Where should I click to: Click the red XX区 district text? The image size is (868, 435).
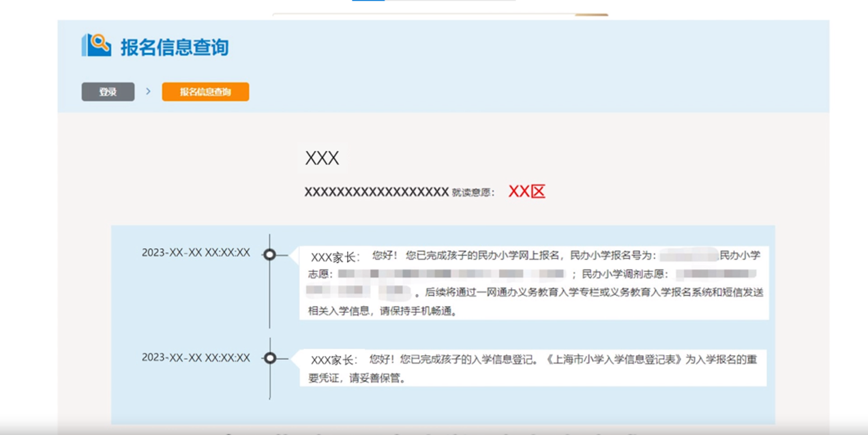527,192
